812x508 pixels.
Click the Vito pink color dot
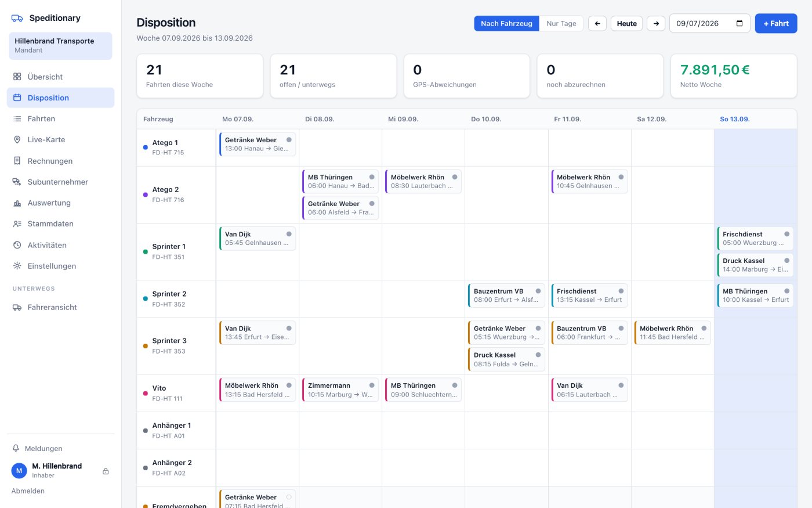coord(145,393)
